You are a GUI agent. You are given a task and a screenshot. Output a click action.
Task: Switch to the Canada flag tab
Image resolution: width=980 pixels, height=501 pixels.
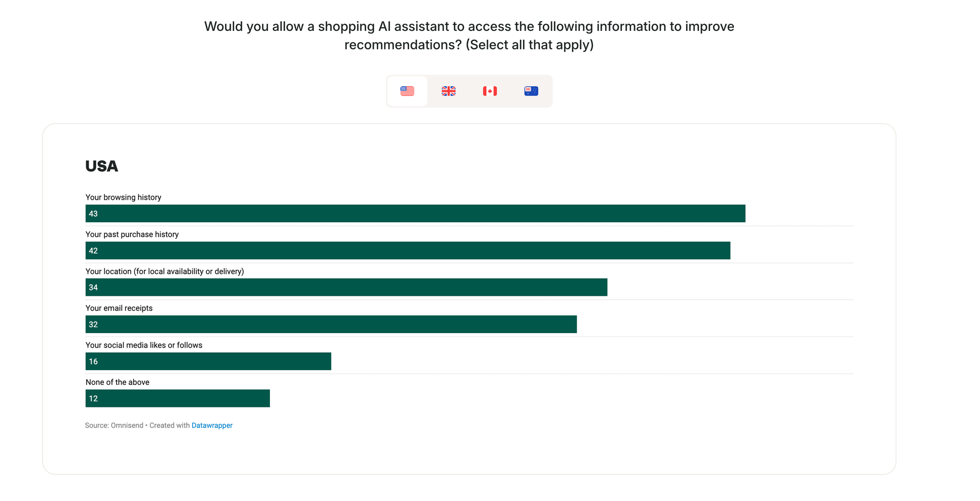[490, 91]
